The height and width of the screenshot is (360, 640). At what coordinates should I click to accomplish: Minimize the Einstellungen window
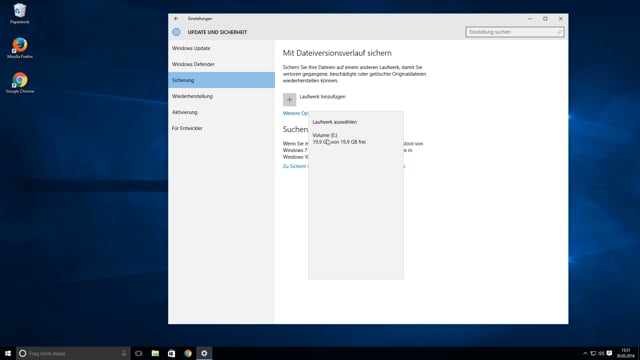(x=530, y=19)
